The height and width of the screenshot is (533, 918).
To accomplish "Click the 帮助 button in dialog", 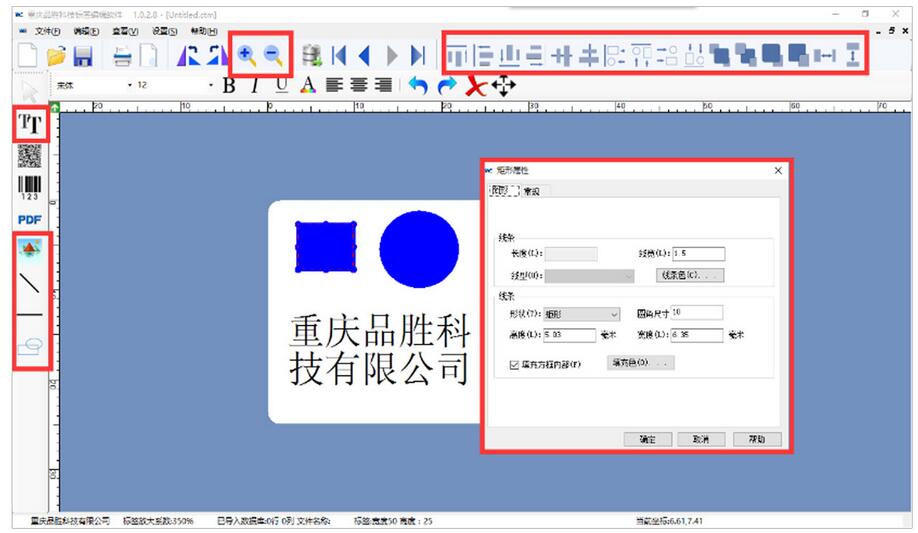I will pyautogui.click(x=757, y=439).
